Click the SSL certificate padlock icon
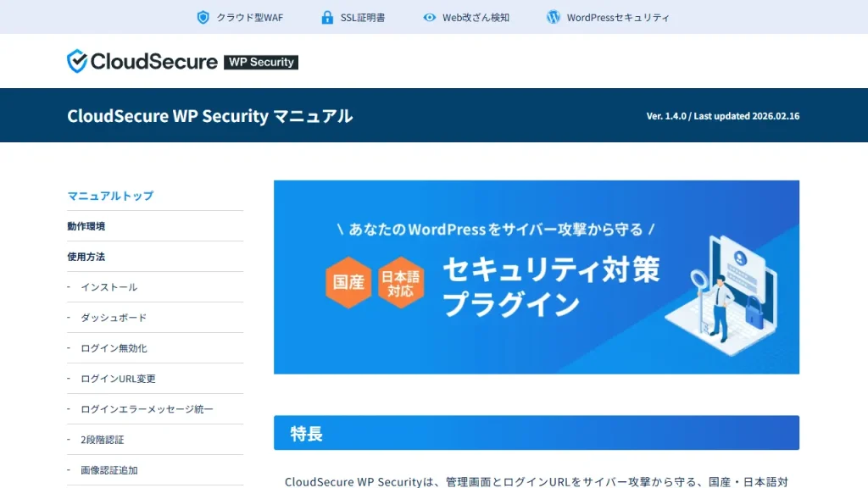 (x=327, y=17)
